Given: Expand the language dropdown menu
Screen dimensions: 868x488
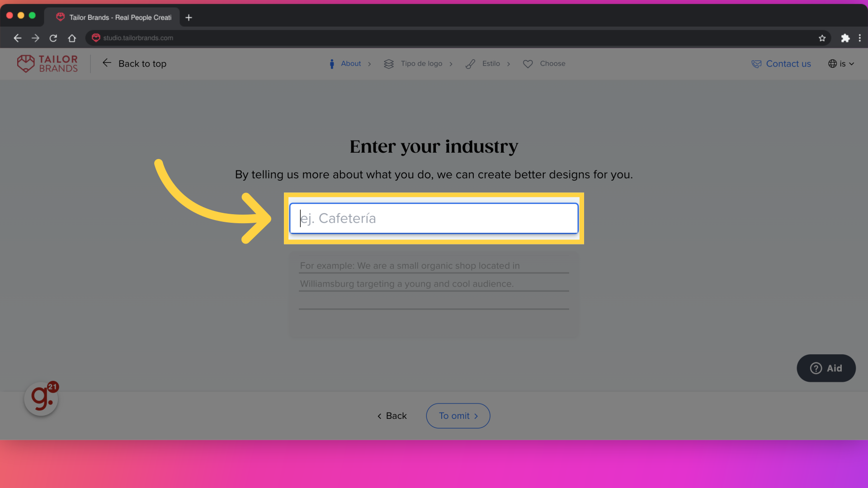Looking at the screenshot, I should click(x=841, y=64).
